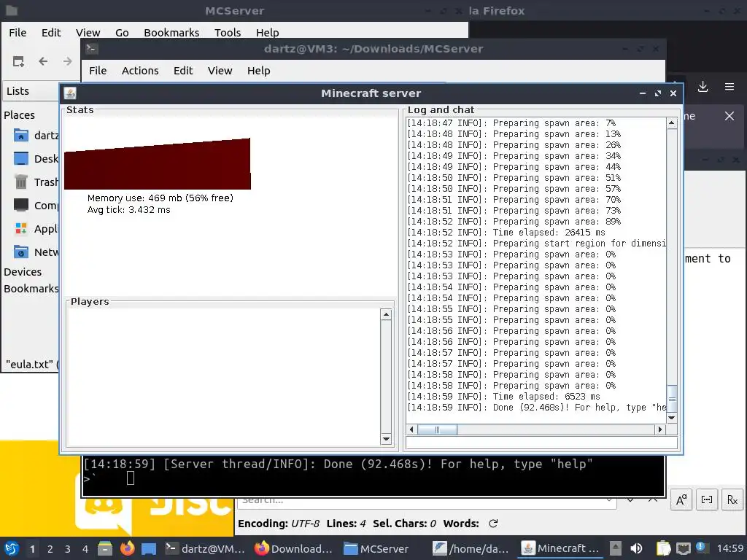The height and width of the screenshot is (560, 747).
Task: Refresh the word count in text editor
Action: coord(493,524)
